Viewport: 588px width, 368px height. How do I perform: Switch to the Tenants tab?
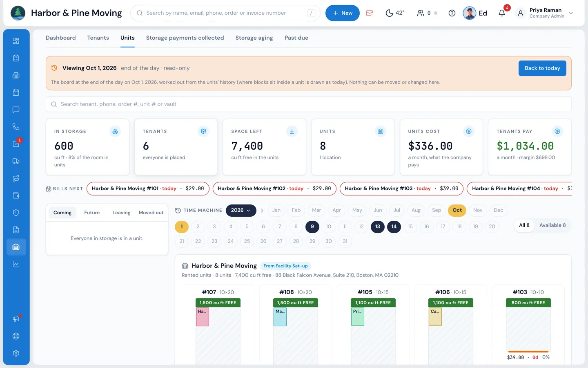98,38
